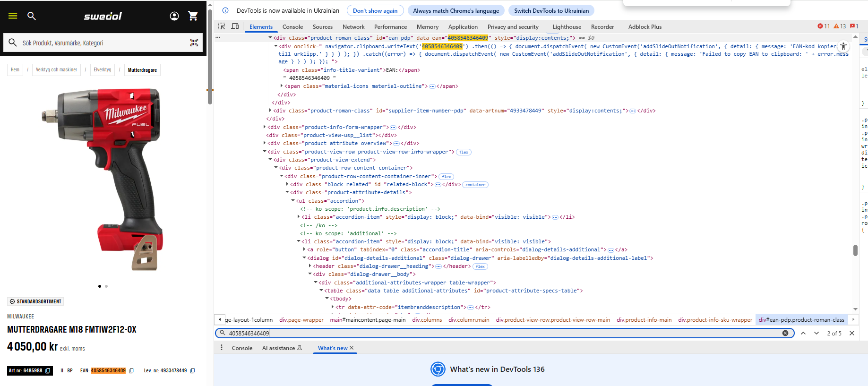Expand the itembranddescription tr row
The height and width of the screenshot is (386, 868).
(333, 307)
